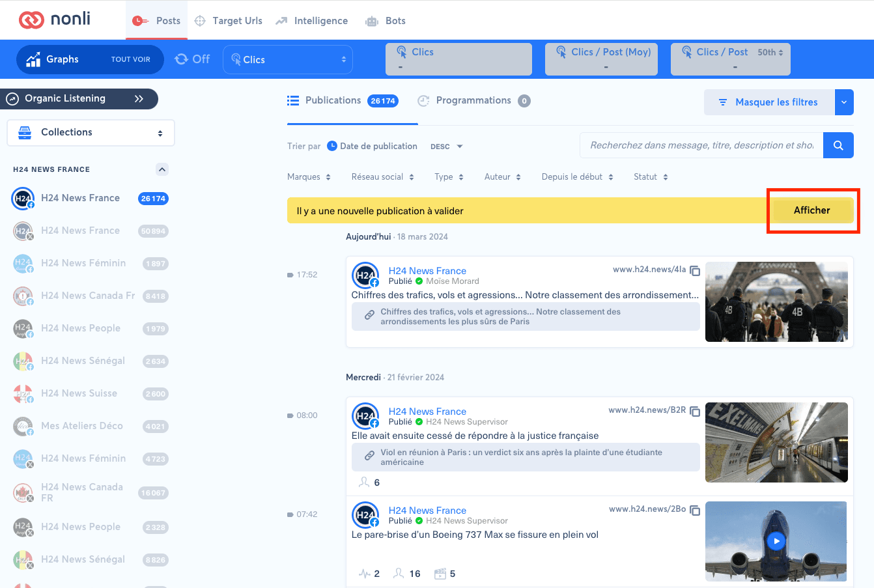Copy the www.h24.news/2Bo short link
The height and width of the screenshot is (588, 874).
pos(695,510)
